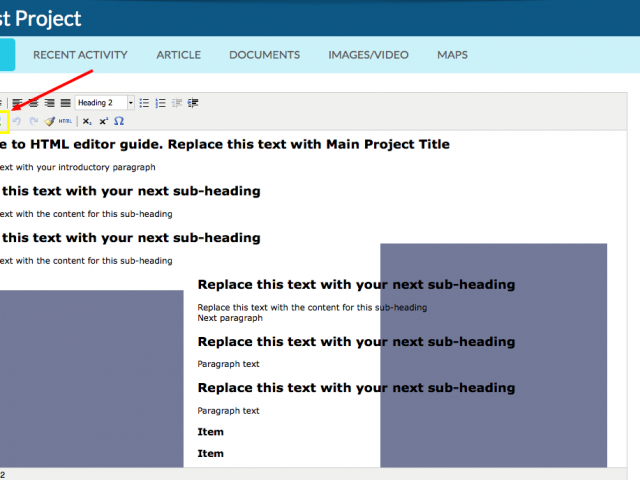Center-align text in editor toolbar
This screenshot has height=480, width=640.
point(33,103)
